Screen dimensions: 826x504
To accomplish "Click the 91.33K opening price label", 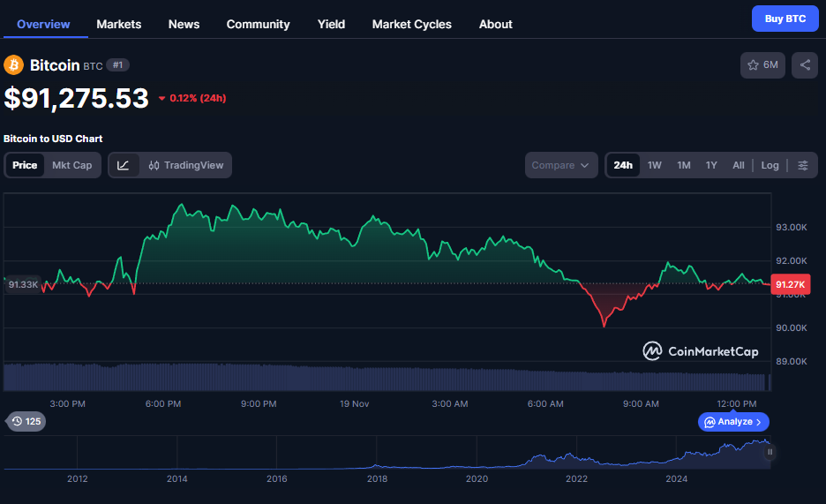I will [23, 284].
